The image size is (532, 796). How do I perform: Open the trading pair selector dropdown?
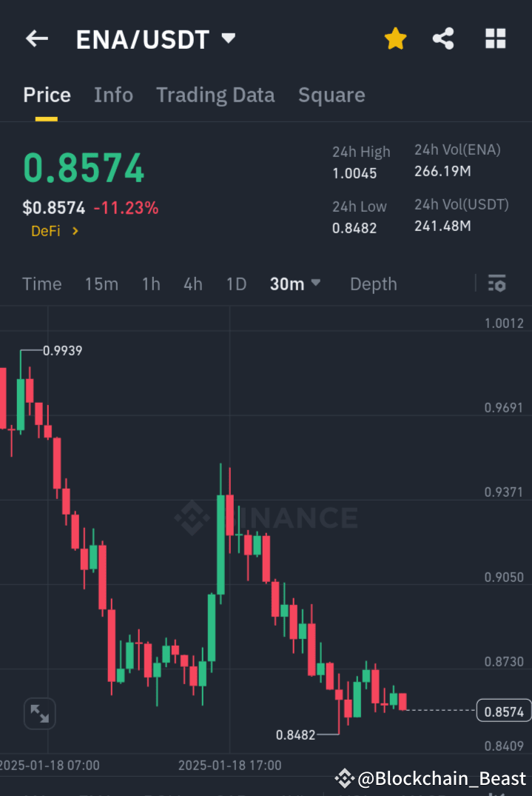228,39
